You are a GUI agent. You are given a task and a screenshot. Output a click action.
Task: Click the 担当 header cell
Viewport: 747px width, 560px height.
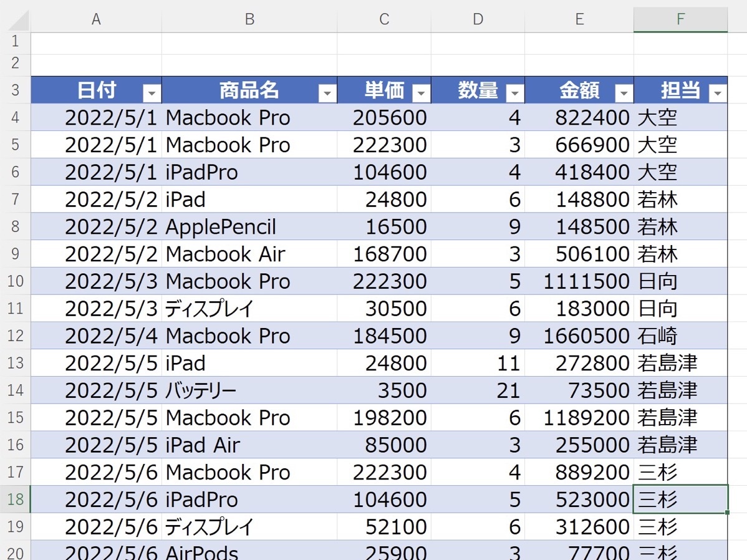point(681,90)
